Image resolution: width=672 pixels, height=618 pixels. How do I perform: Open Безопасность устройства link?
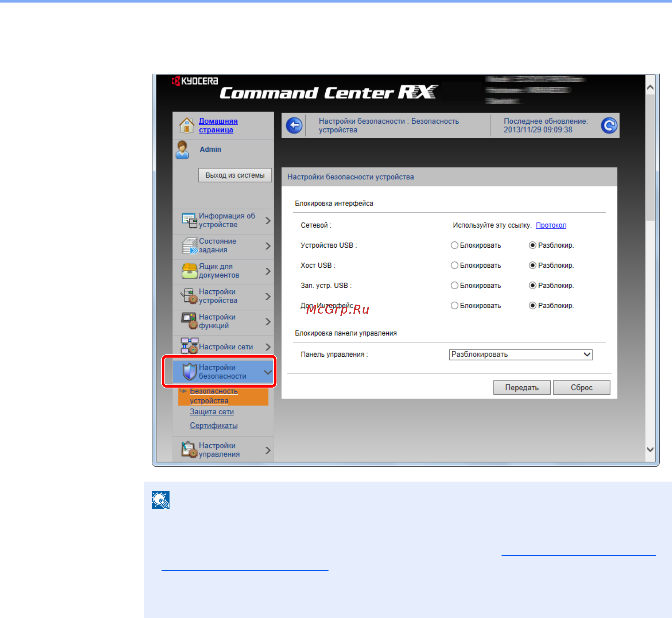[213, 396]
